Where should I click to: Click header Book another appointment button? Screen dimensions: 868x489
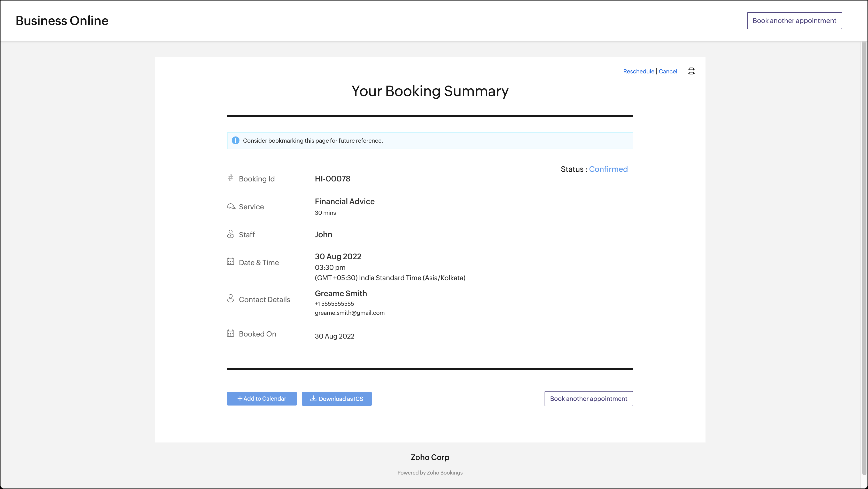pos(794,21)
